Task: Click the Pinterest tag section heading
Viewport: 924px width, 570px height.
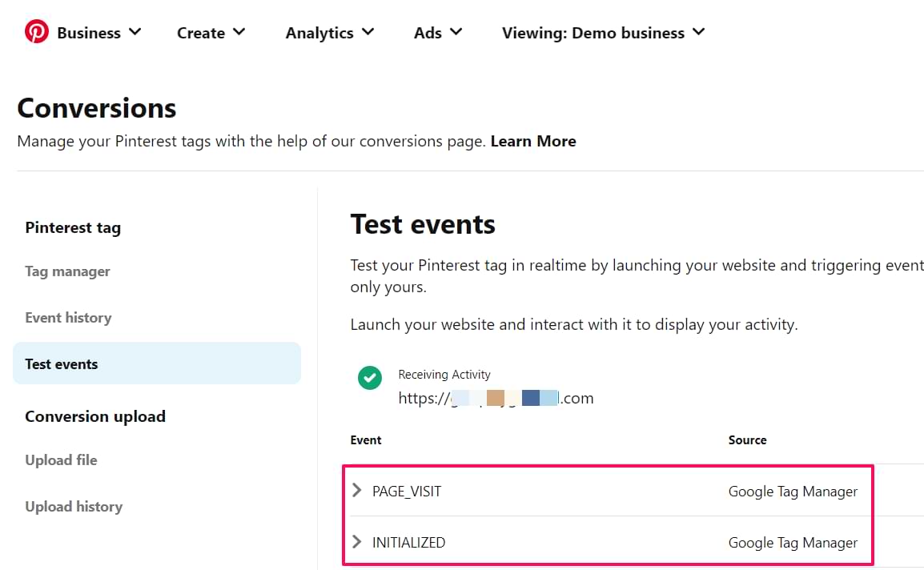Action: point(73,228)
